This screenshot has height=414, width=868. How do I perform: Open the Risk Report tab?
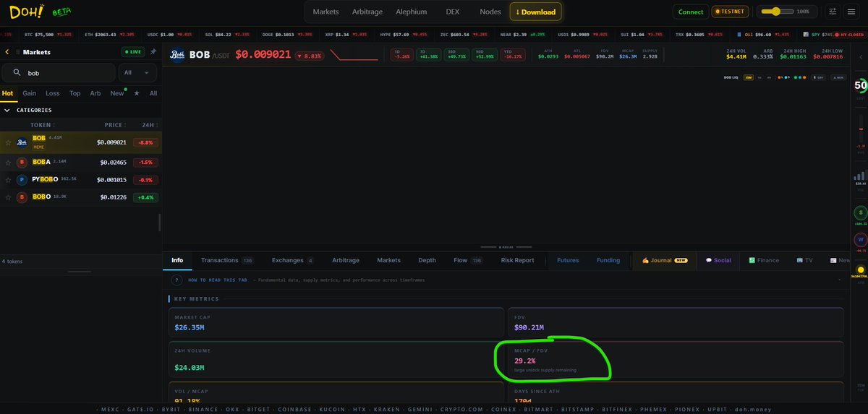[x=517, y=260]
